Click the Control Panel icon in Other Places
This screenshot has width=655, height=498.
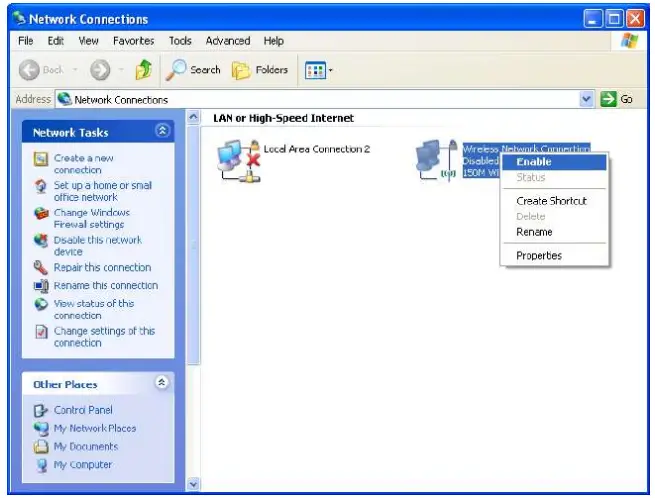click(x=41, y=410)
